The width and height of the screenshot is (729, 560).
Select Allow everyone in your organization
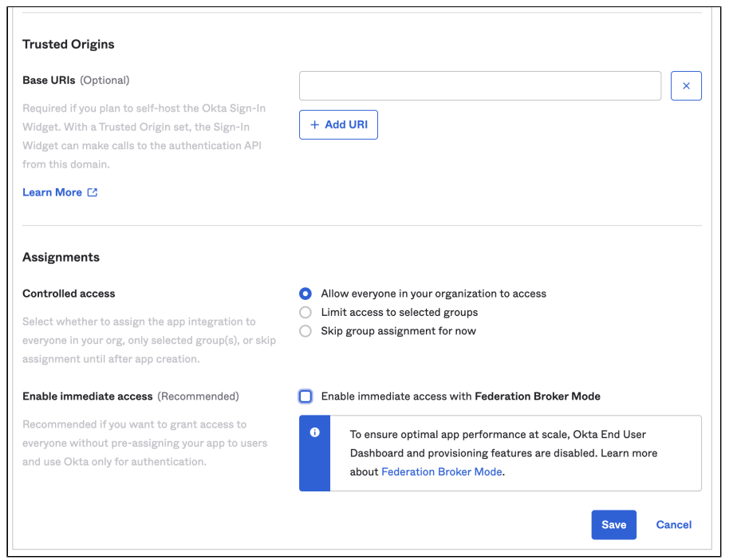[305, 294]
